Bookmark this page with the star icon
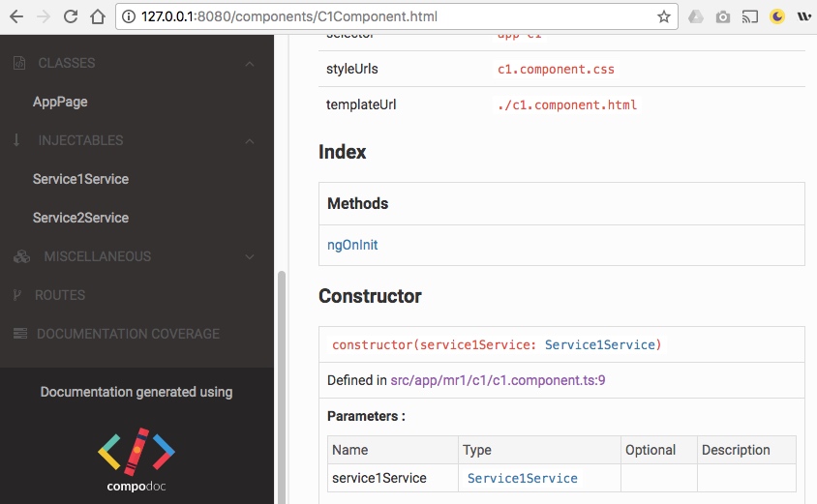Image resolution: width=817 pixels, height=504 pixels. (663, 16)
